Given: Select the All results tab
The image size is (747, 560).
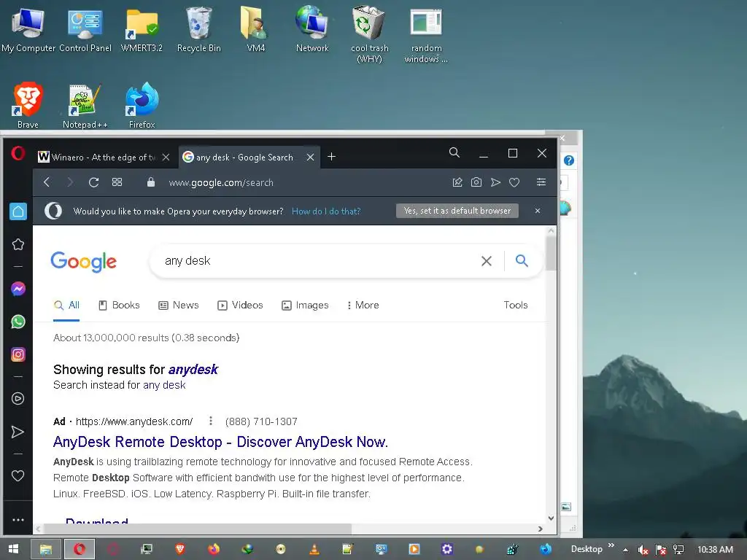Looking at the screenshot, I should [66, 306].
